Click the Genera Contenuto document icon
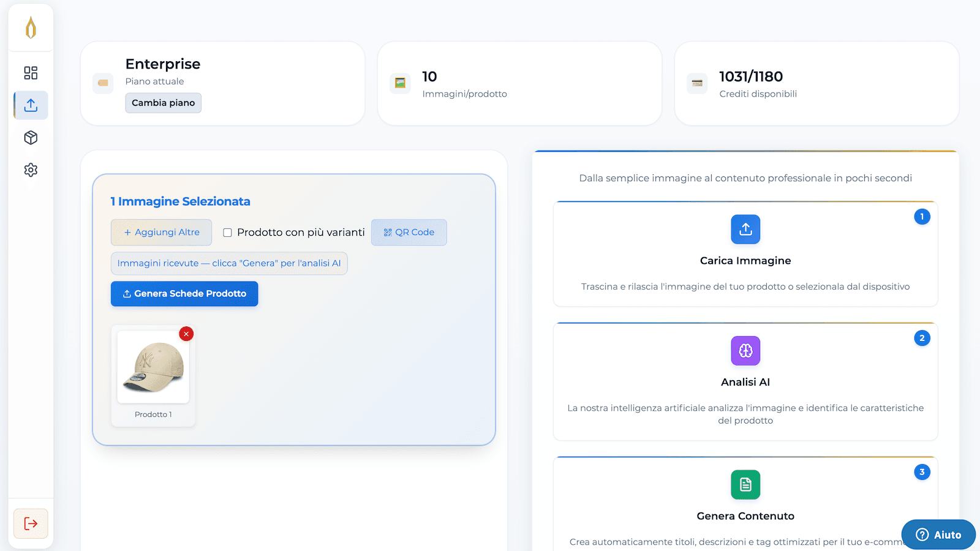This screenshot has width=980, height=551. click(x=745, y=485)
